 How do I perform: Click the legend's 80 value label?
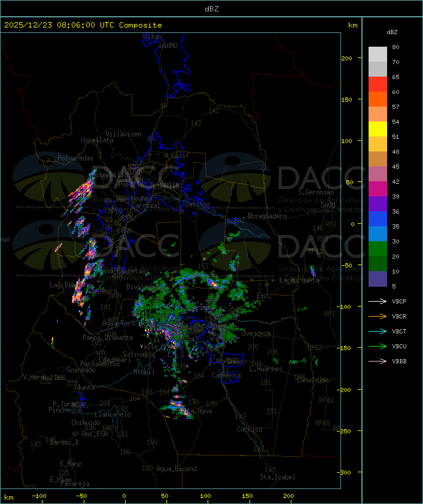[x=395, y=47]
